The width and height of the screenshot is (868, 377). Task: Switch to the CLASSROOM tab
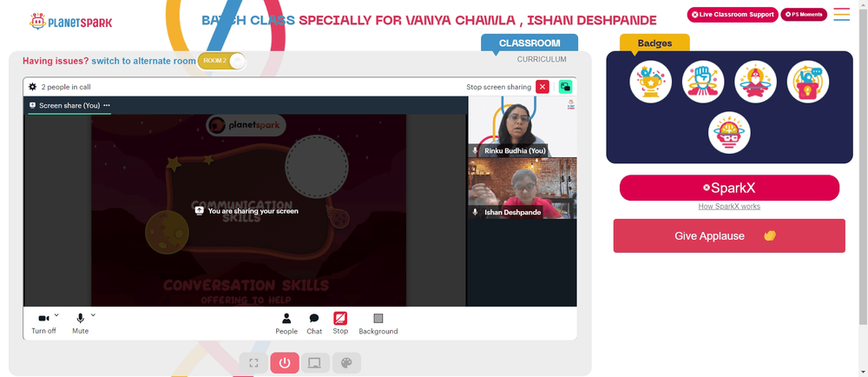tap(529, 43)
